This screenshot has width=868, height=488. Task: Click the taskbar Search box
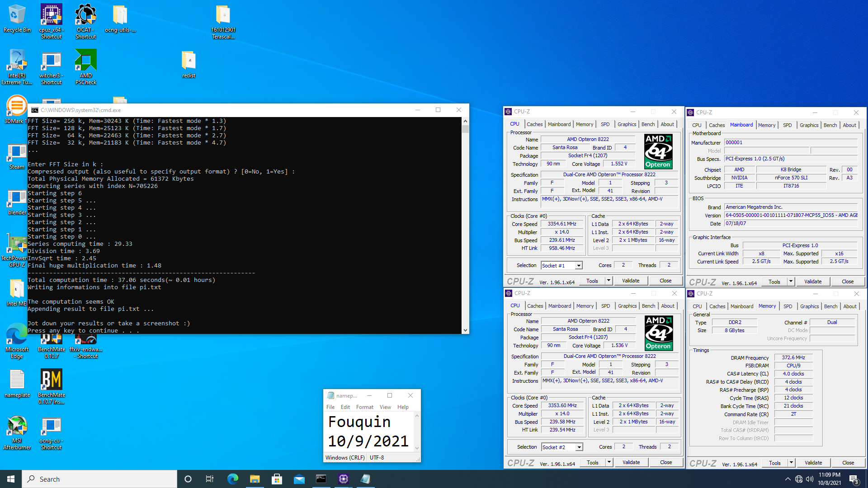pos(99,479)
